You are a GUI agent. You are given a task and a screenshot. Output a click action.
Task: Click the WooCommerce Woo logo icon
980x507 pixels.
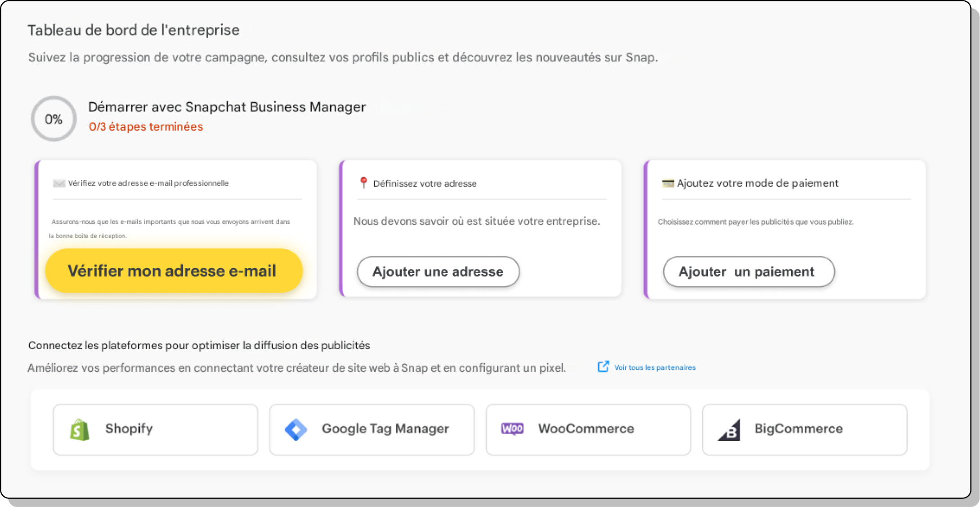512,429
